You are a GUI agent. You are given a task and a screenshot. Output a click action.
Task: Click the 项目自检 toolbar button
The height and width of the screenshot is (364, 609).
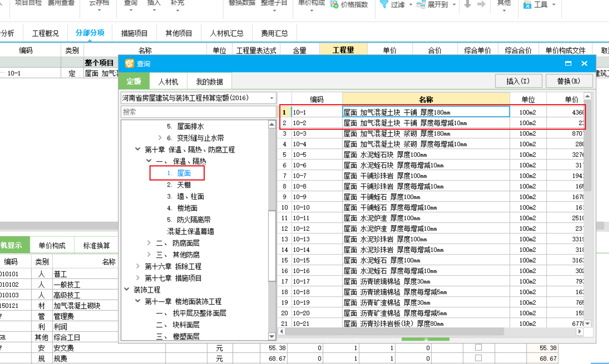coord(28,3)
